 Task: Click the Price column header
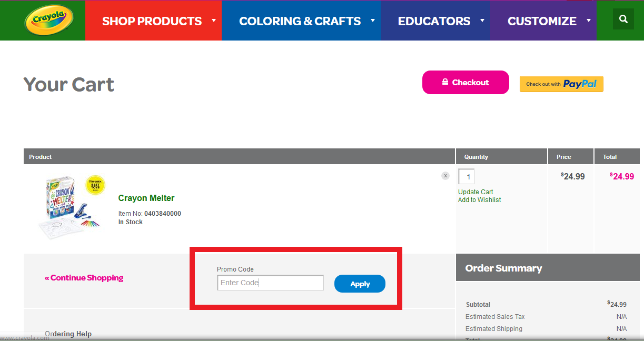coord(564,157)
